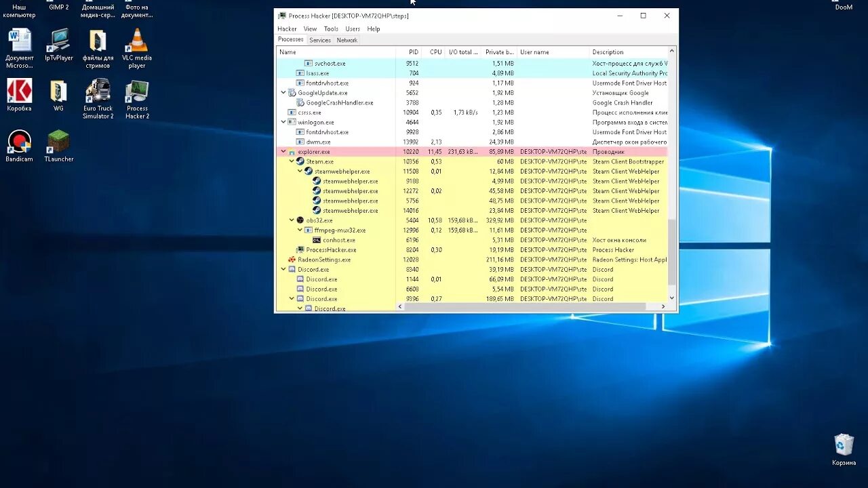The height and width of the screenshot is (488, 868).
Task: Collapse the steamwebhelper.exe PID 11508 node
Action: coord(300,171)
